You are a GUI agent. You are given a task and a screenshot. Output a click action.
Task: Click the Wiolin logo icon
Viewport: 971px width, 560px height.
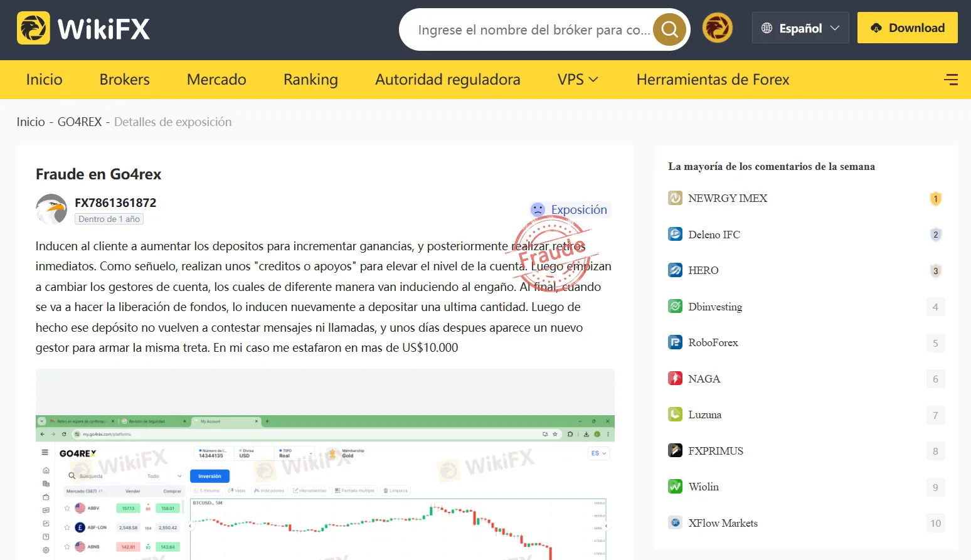pos(675,487)
